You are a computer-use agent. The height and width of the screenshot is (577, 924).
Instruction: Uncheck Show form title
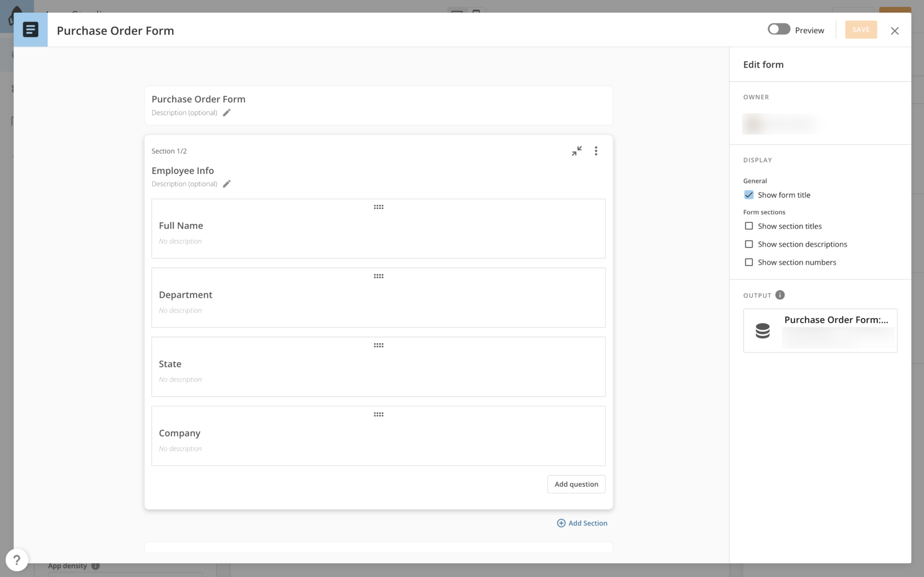pyautogui.click(x=748, y=194)
